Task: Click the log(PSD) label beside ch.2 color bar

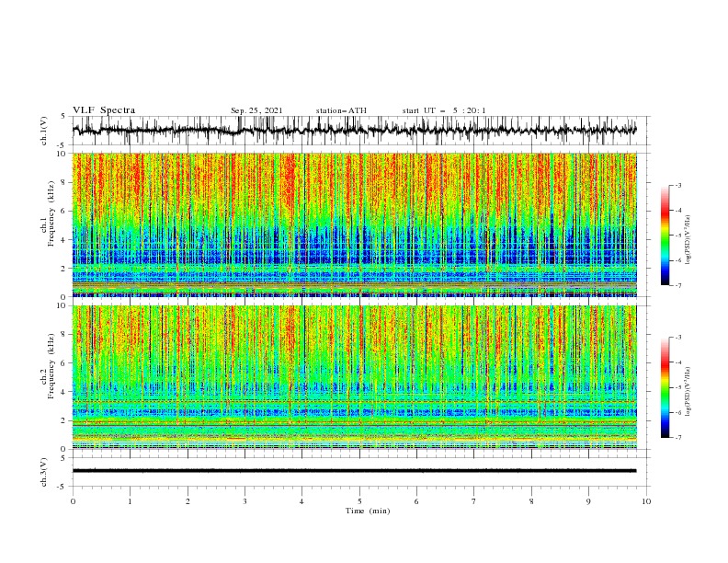Action: [688, 391]
